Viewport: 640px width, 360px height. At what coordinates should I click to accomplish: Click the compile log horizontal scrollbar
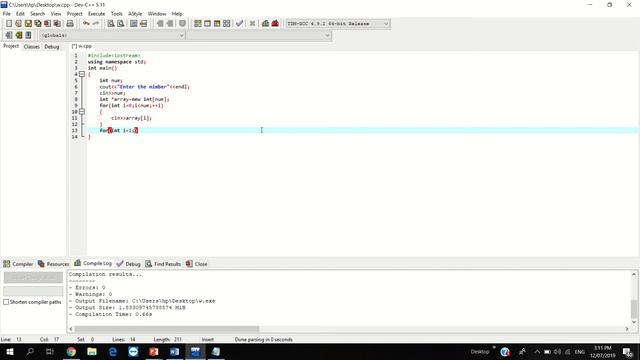[x=167, y=329]
